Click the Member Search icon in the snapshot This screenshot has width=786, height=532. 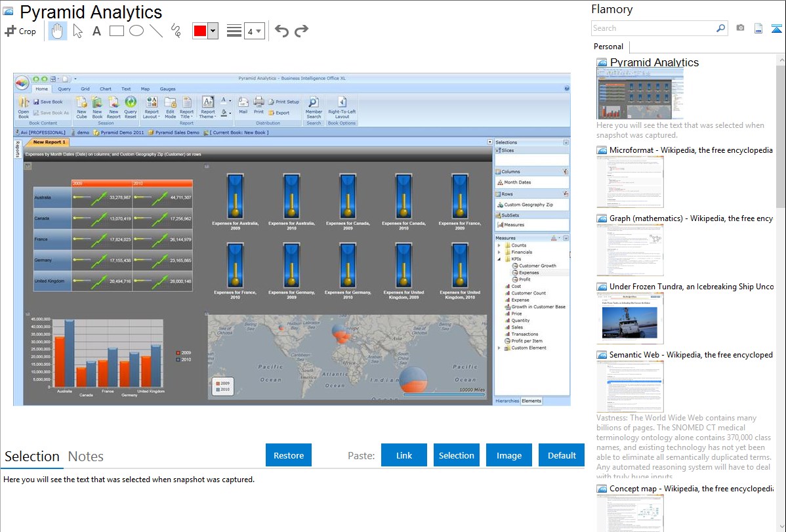(314, 108)
